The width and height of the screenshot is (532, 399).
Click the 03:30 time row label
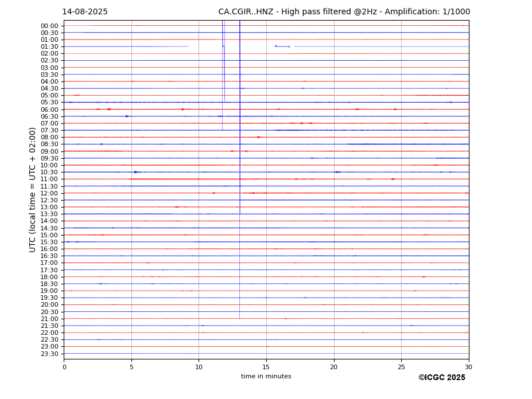pos(49,75)
